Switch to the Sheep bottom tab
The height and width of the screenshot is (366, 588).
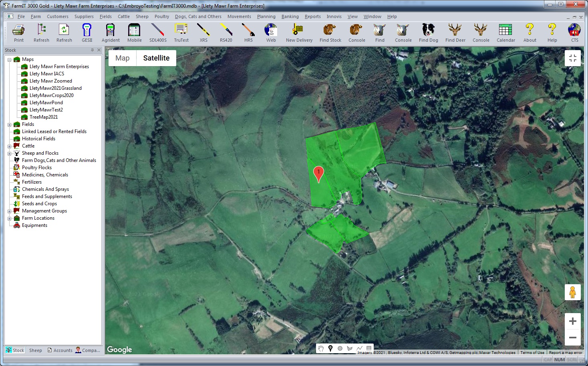click(x=35, y=350)
